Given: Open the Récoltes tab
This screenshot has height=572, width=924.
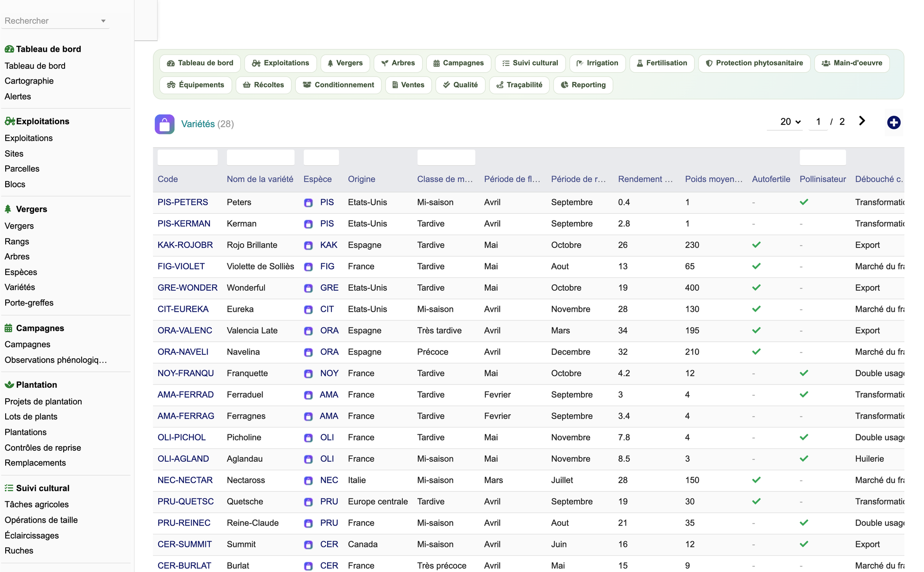Looking at the screenshot, I should (x=264, y=85).
